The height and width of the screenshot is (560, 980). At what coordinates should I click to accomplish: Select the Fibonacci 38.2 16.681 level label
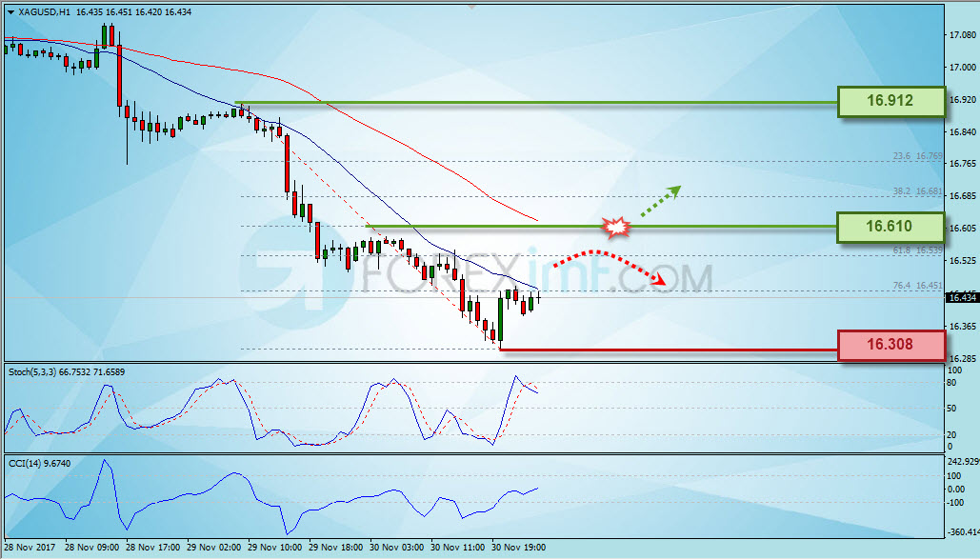pyautogui.click(x=917, y=191)
